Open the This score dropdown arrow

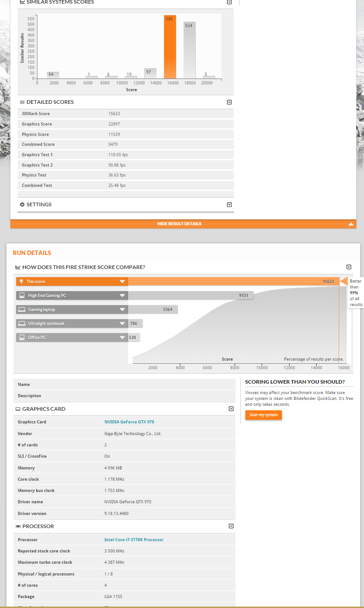122,282
